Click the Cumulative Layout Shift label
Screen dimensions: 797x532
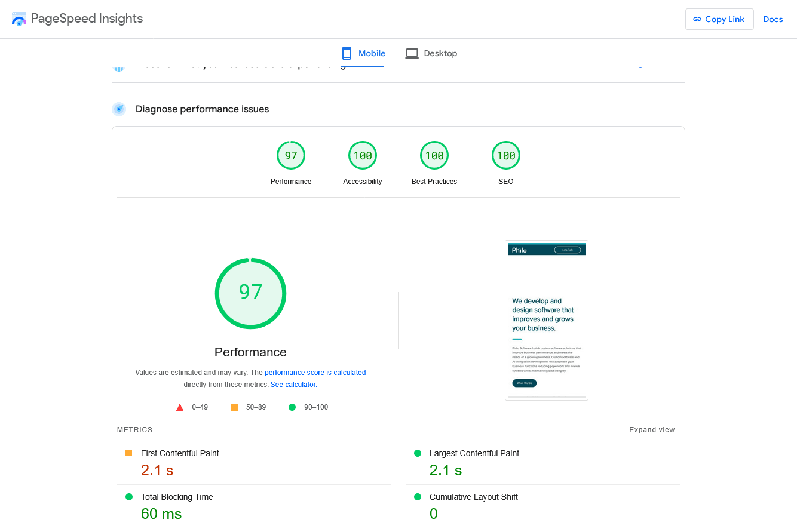click(474, 497)
